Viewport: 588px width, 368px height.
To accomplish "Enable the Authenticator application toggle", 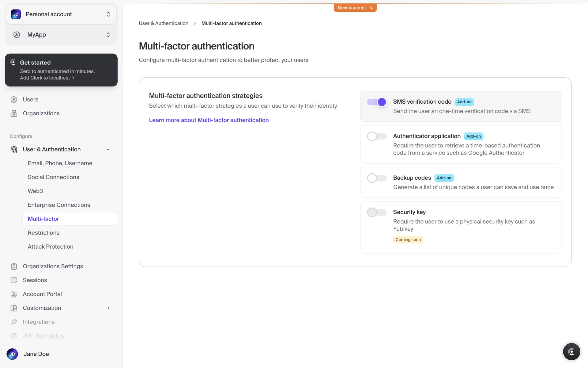I will (377, 136).
